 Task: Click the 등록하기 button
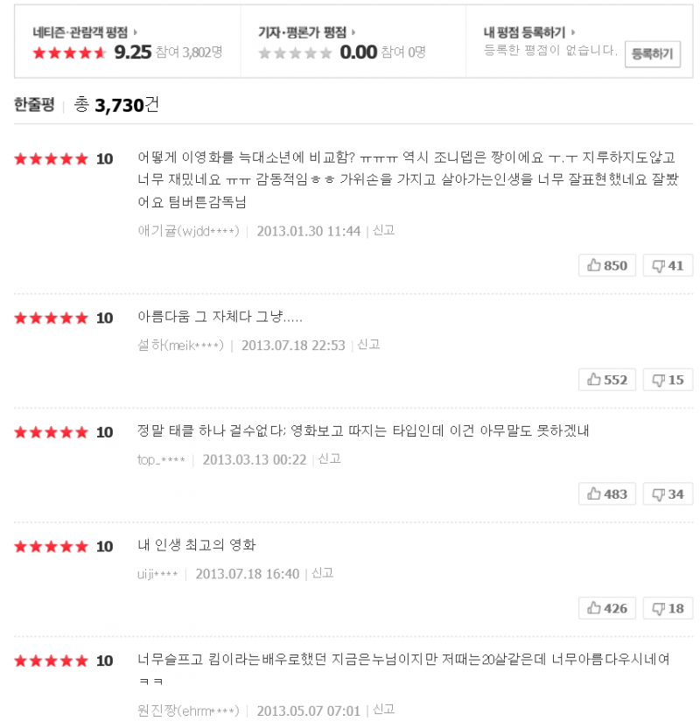pyautogui.click(x=652, y=54)
